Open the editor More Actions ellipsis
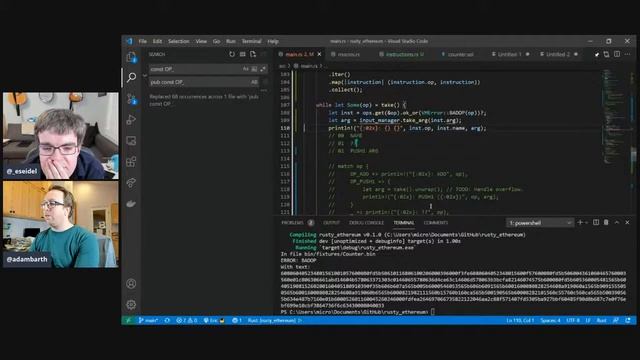Image resolution: width=640 pixels, height=360 pixels. [x=627, y=54]
